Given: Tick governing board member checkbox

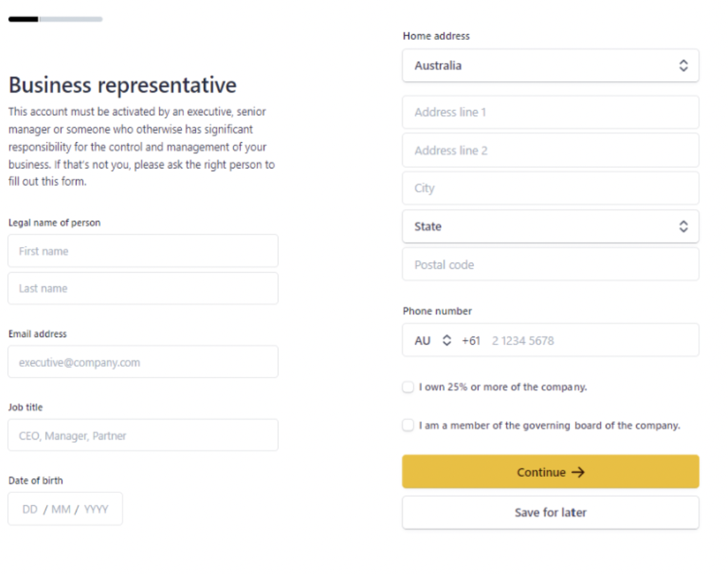Looking at the screenshot, I should coord(408,425).
